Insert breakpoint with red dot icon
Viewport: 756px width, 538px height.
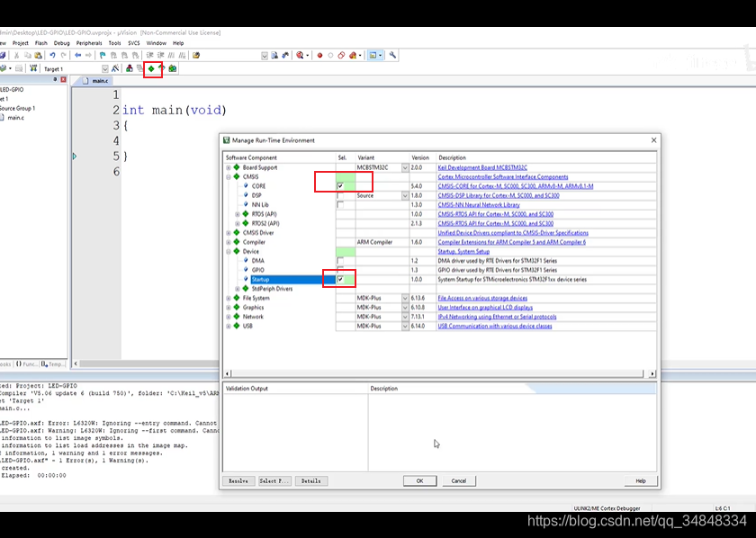[x=319, y=56]
